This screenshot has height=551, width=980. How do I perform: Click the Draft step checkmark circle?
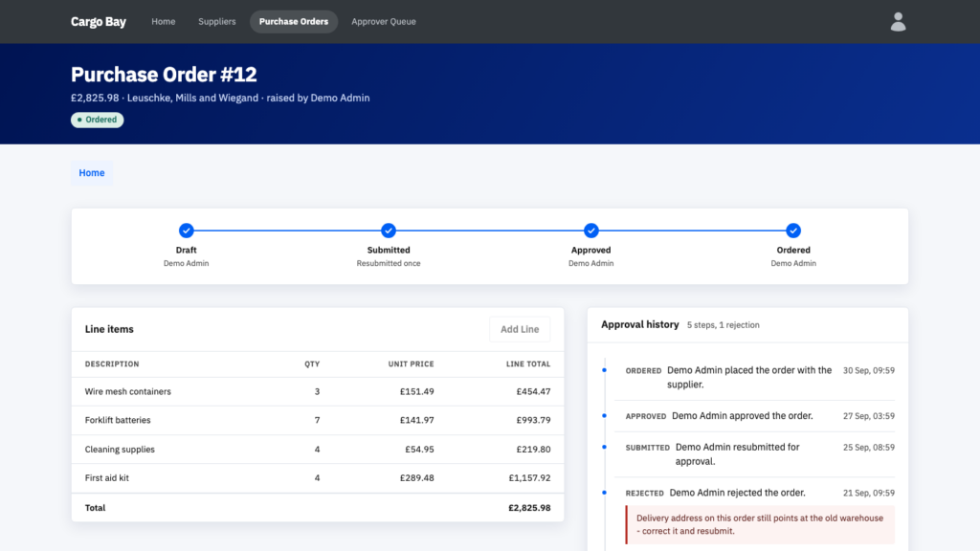click(x=187, y=231)
